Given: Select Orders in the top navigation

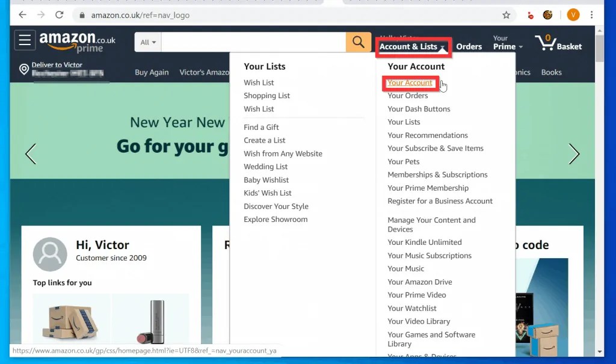Looking at the screenshot, I should 469,46.
